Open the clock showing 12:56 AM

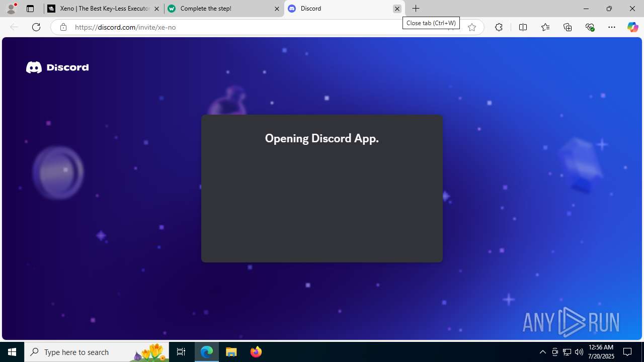pos(601,352)
